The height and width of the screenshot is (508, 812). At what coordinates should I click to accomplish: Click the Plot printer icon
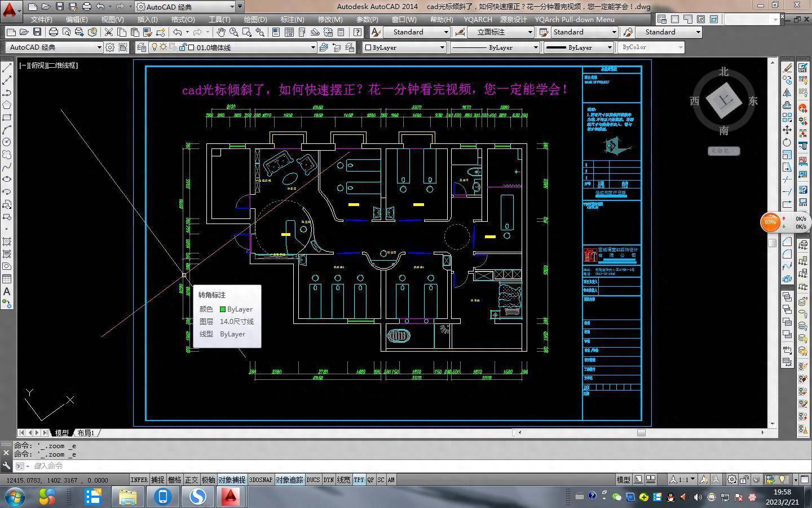(x=53, y=32)
